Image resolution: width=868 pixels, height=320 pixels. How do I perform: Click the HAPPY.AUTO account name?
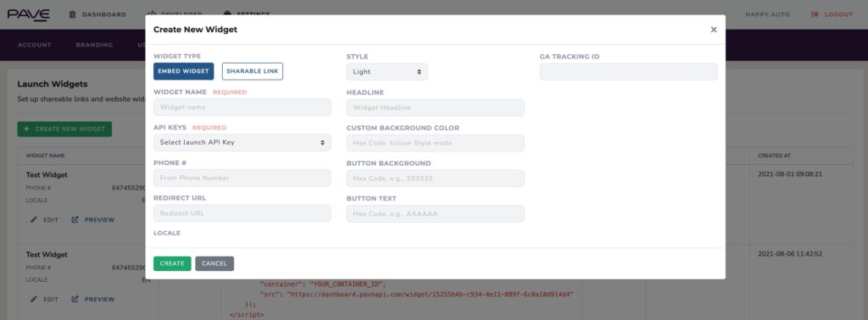[767, 14]
